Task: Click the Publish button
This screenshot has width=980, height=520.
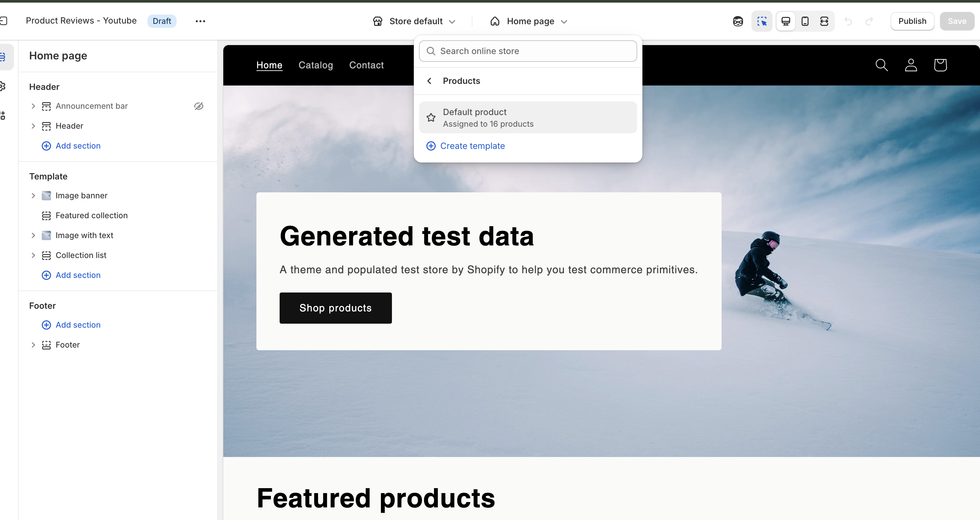Action: [912, 21]
